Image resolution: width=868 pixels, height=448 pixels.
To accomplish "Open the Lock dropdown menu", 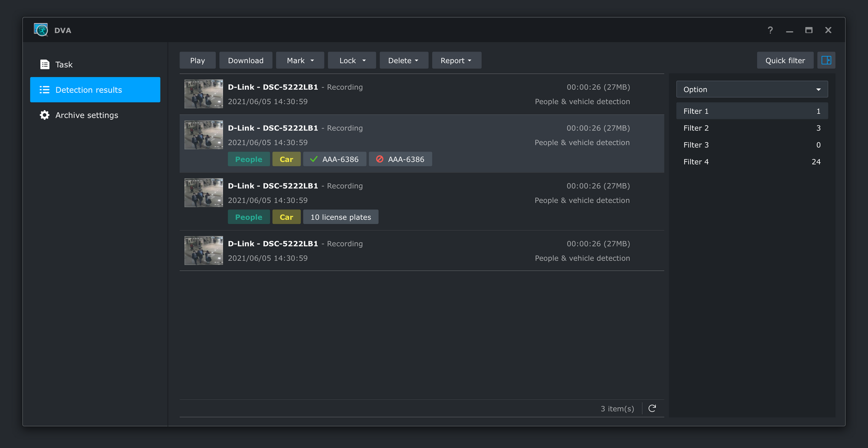I will coord(352,60).
